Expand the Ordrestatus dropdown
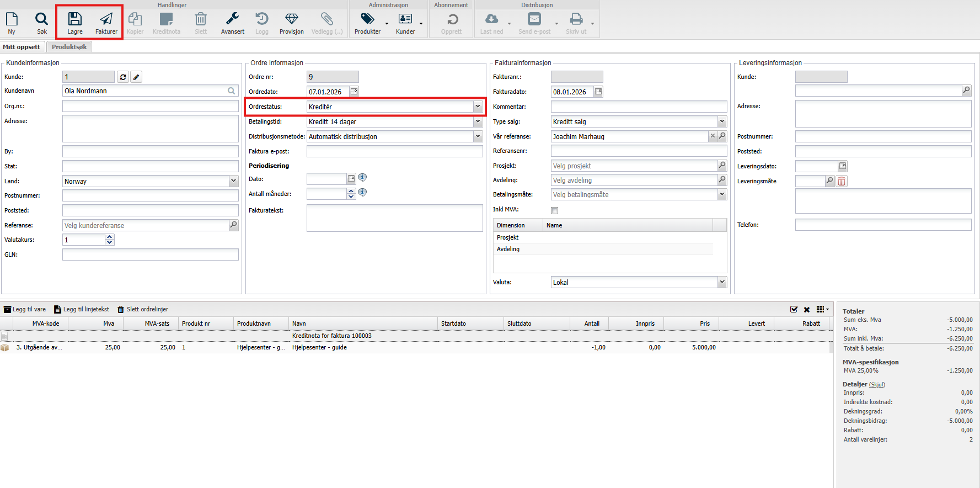Screen dimensions: 980x488 tap(478, 107)
